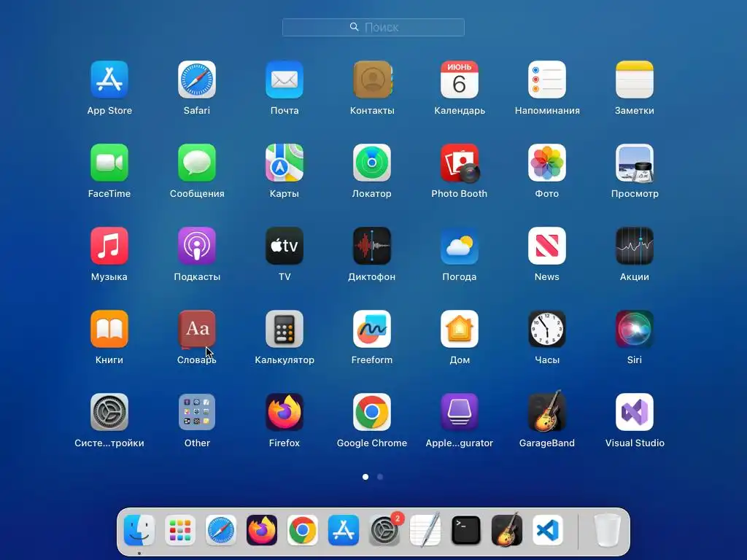Image resolution: width=747 pixels, height=560 pixels.
Task: Launch Apple Configurator
Action: [460, 412]
